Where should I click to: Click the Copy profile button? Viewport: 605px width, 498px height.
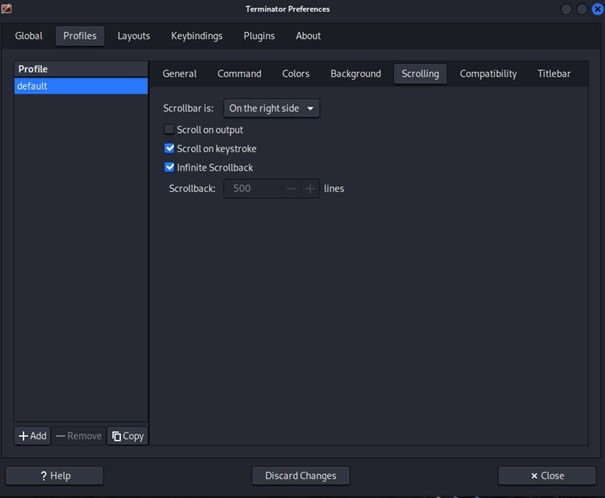127,436
